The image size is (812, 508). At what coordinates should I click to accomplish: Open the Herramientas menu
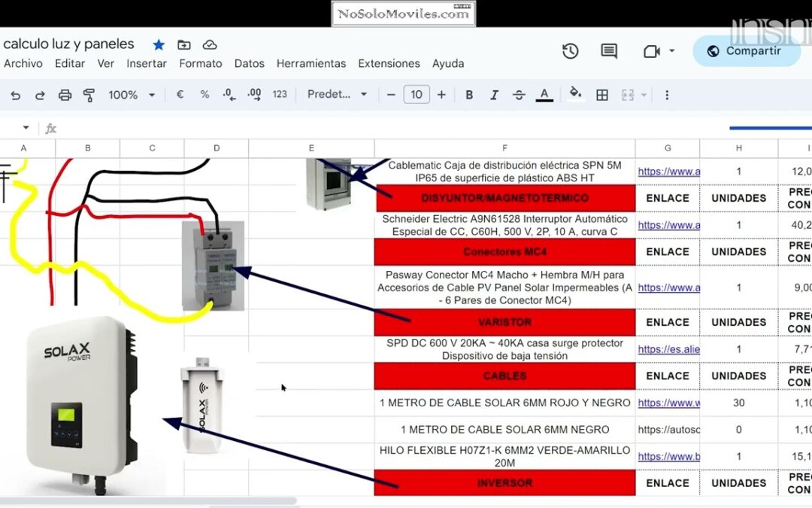pos(311,64)
